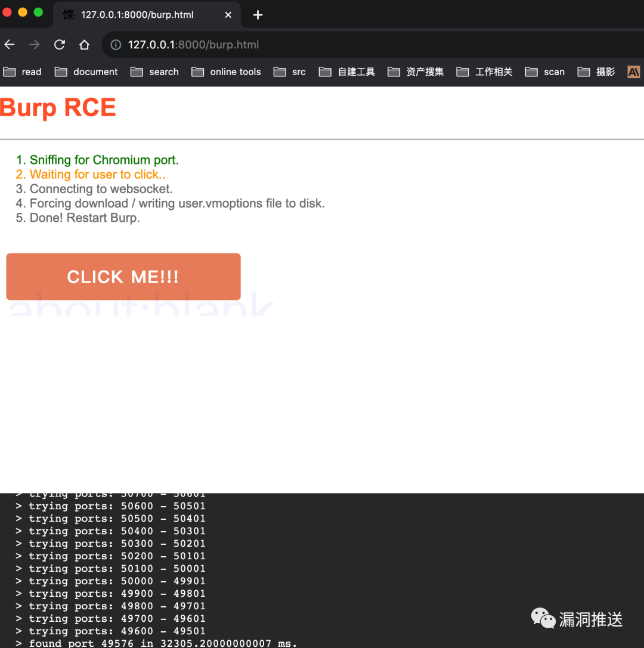The image size is (644, 648).
Task: Select the 127.0.0.1:8000/burp.html tab
Action: (x=147, y=15)
